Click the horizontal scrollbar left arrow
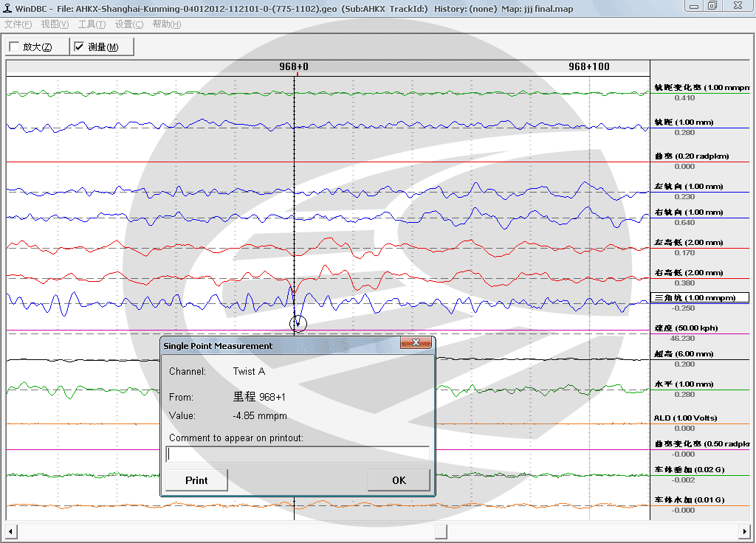Viewport: 756px width, 543px height. tap(11, 532)
